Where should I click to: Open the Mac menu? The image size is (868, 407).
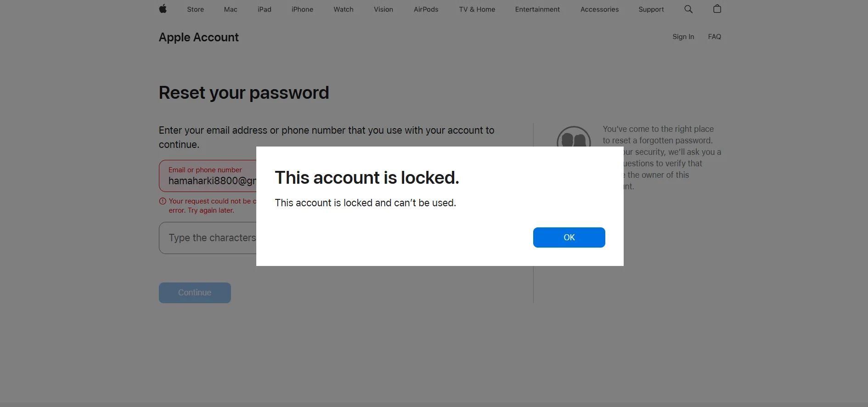tap(231, 9)
